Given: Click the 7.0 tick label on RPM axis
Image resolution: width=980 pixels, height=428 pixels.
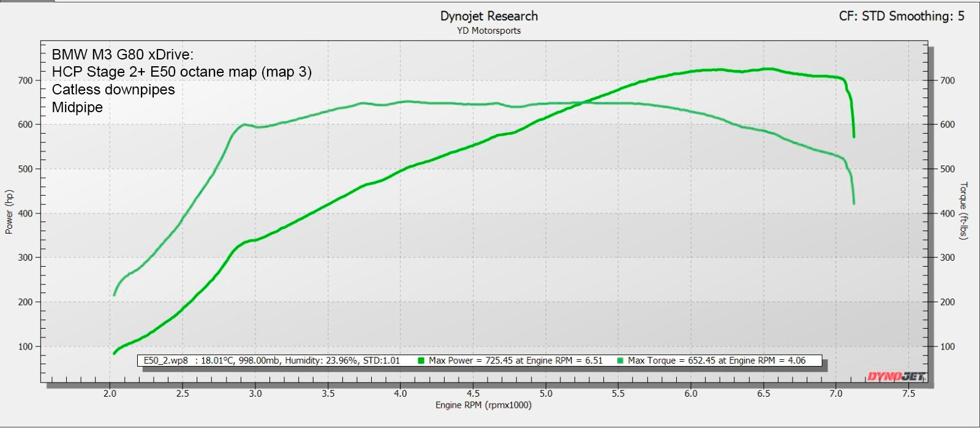Looking at the screenshot, I should click(835, 394).
